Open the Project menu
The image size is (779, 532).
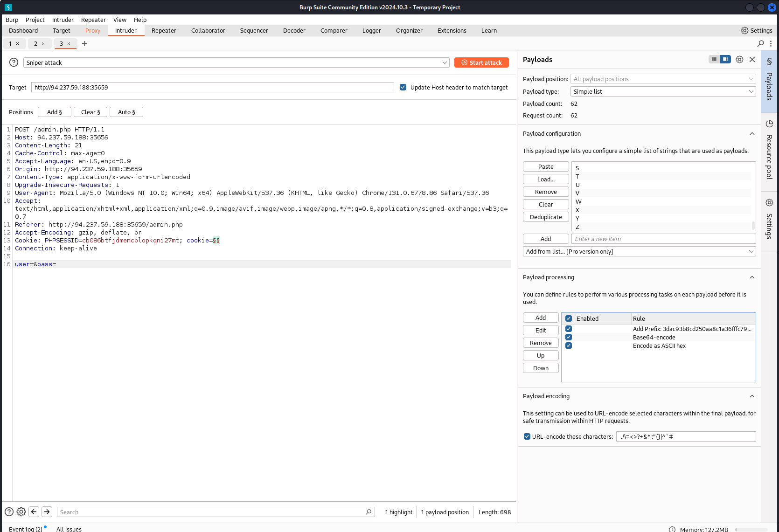pos(35,20)
